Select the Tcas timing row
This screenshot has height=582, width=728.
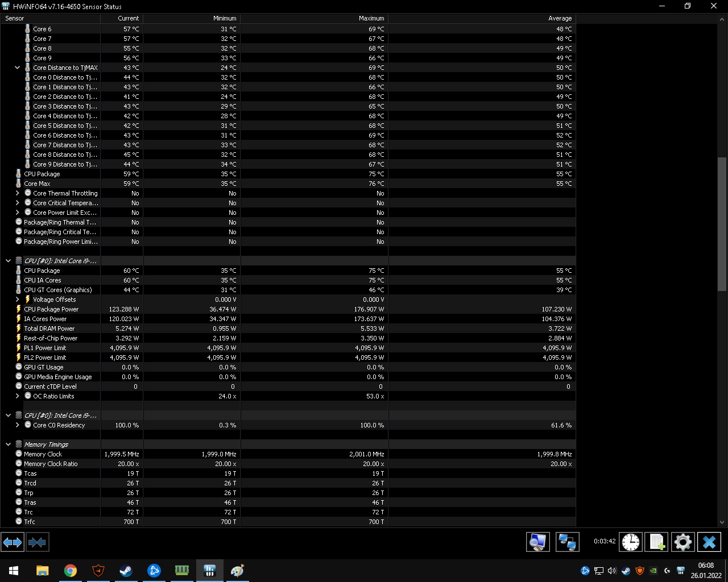pyautogui.click(x=288, y=473)
